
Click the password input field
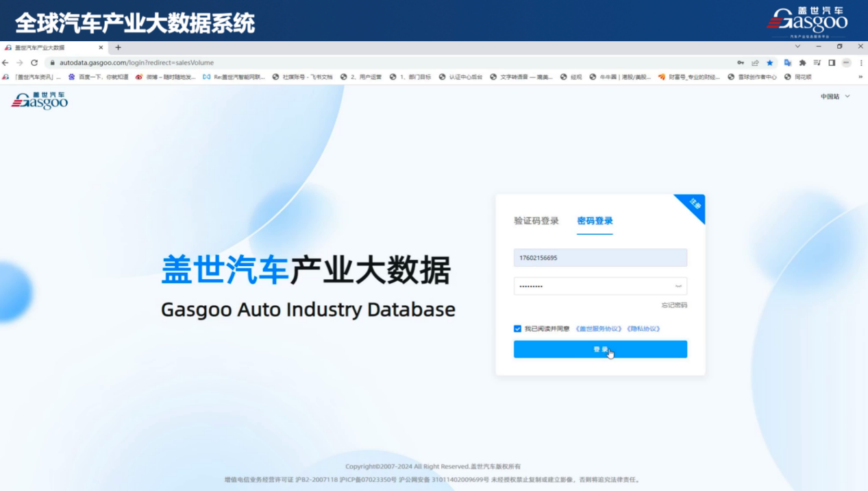600,286
